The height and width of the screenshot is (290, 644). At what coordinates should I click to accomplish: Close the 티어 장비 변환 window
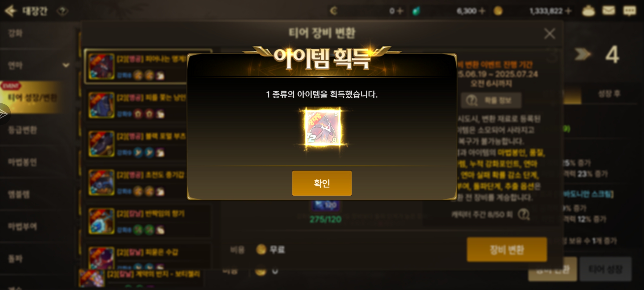tap(549, 34)
